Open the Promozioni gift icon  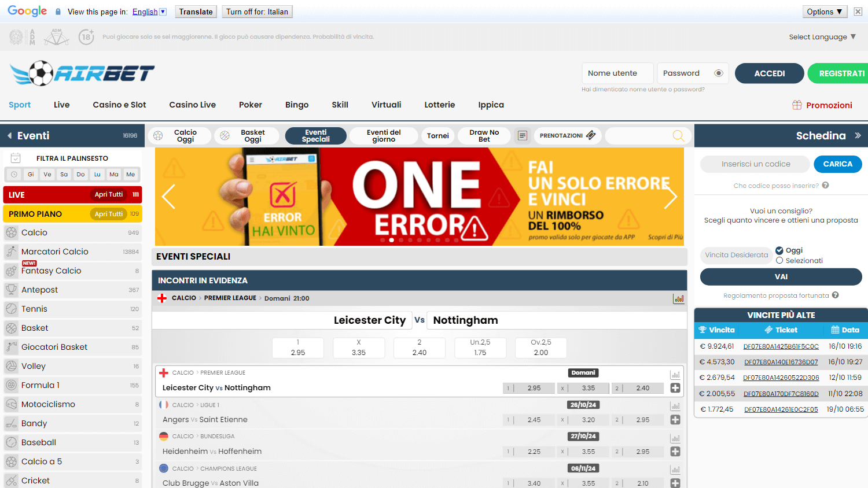[x=797, y=105]
